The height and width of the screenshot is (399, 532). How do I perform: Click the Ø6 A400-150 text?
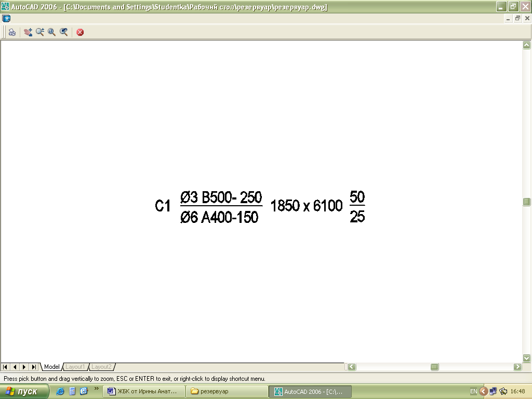219,217
